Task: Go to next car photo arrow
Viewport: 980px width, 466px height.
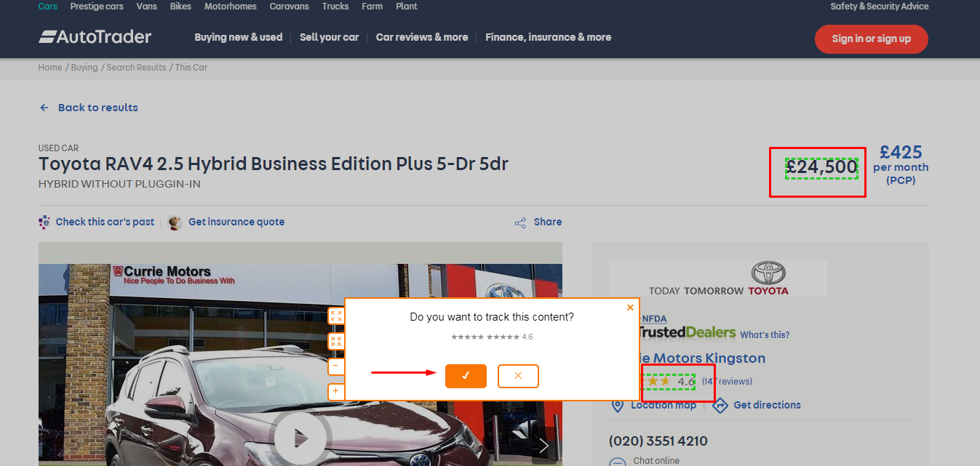Action: pos(543,446)
